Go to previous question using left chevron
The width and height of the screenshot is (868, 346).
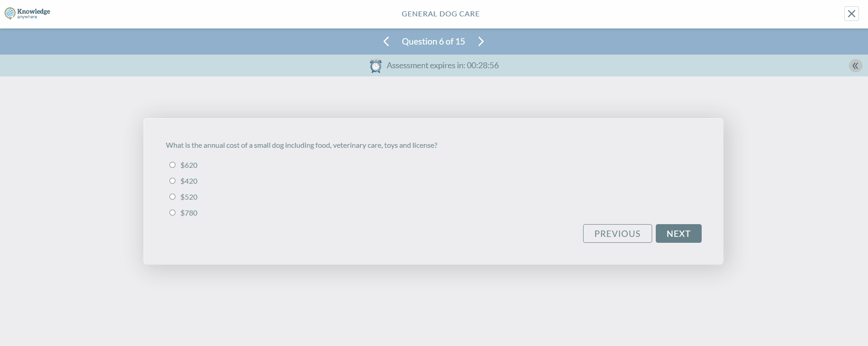(386, 41)
